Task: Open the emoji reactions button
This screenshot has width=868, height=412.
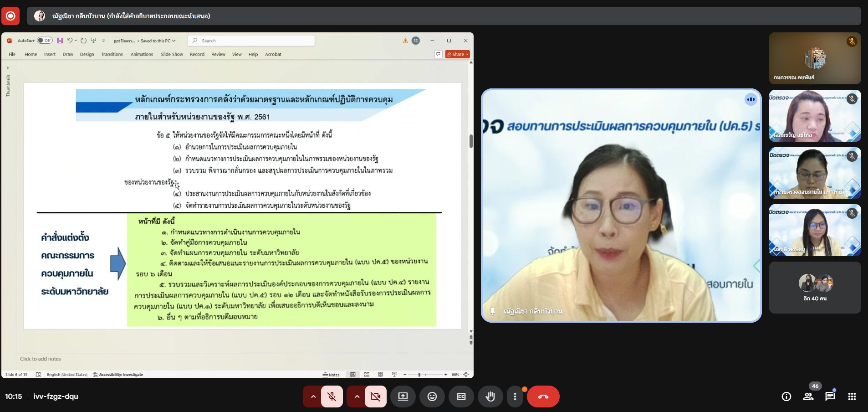Action: (432, 397)
